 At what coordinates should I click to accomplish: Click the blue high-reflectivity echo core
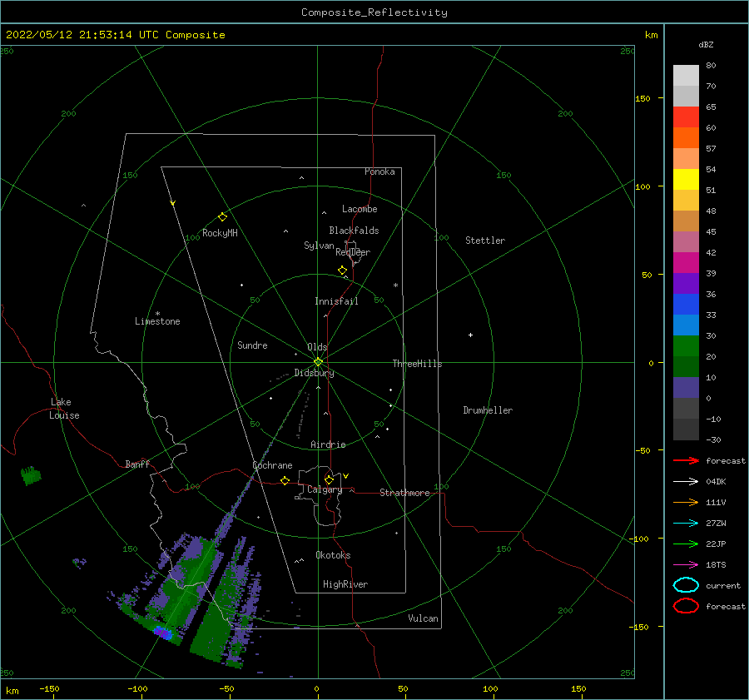tap(163, 633)
